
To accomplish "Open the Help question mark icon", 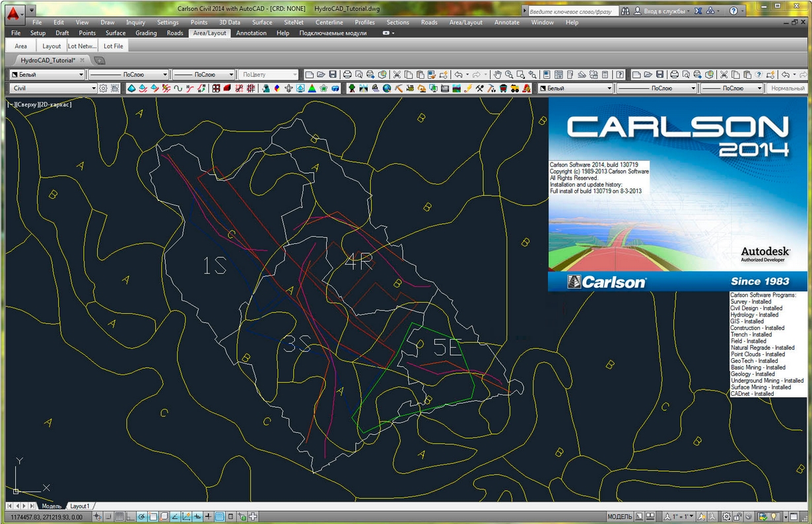I will [x=733, y=11].
